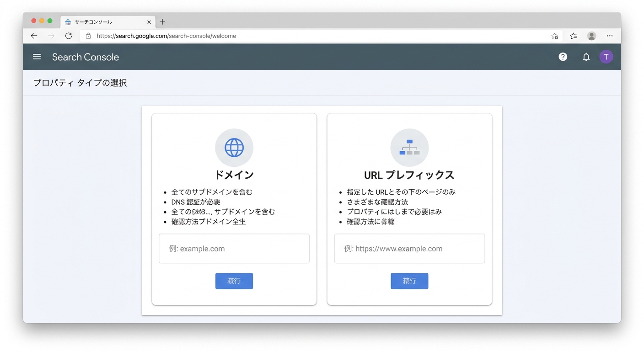Click the help question mark icon
This screenshot has width=644, height=351.
(x=563, y=57)
